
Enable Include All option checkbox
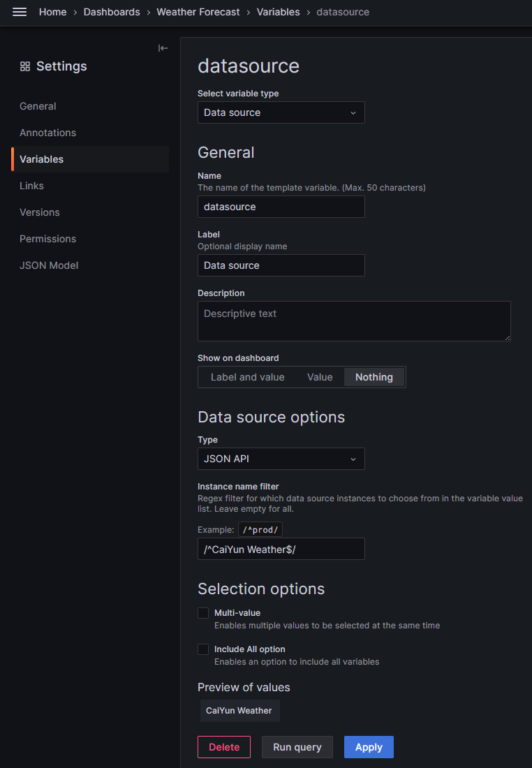(x=202, y=649)
